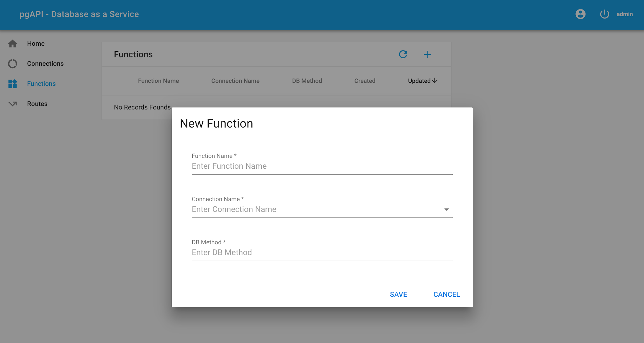
Task: Focus the Function Name input field
Action: tap(322, 166)
